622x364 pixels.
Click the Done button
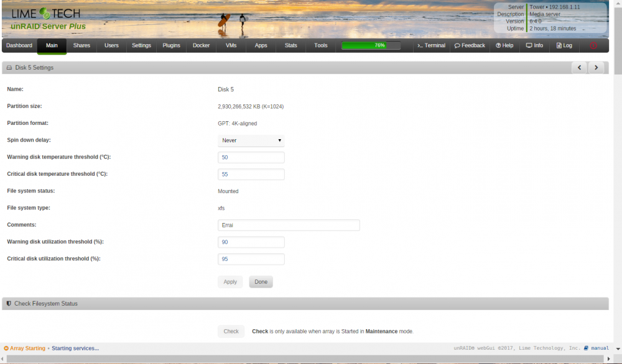261,282
